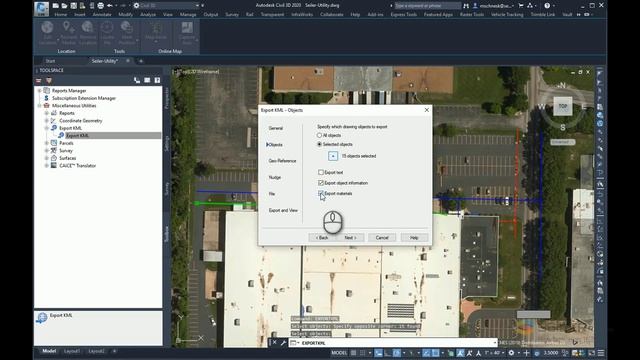
Task: Open the signed-in user account dropdown
Action: click(x=493, y=6)
